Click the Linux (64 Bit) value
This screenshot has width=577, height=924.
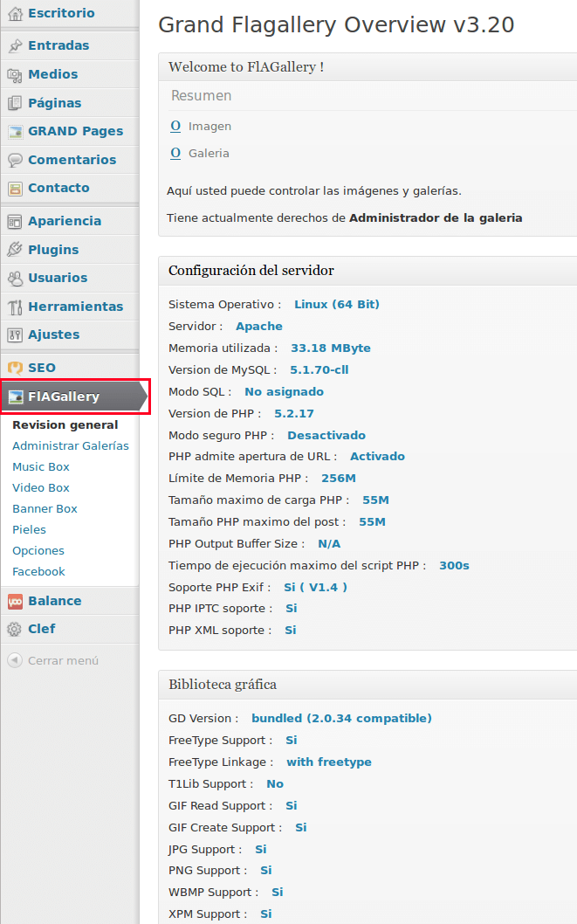click(x=337, y=305)
